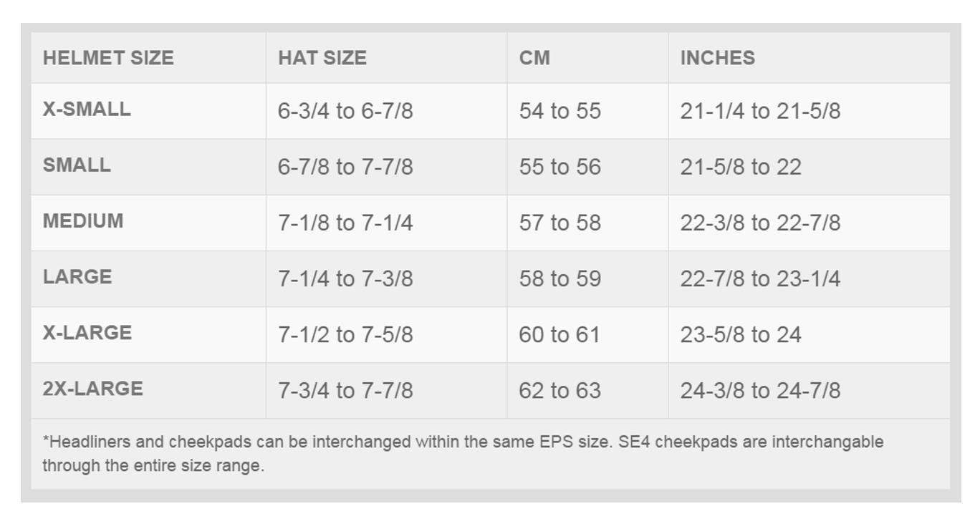Screen dimensions: 980x529
Task: Click the SMALL helmet size label
Action: click(x=77, y=165)
